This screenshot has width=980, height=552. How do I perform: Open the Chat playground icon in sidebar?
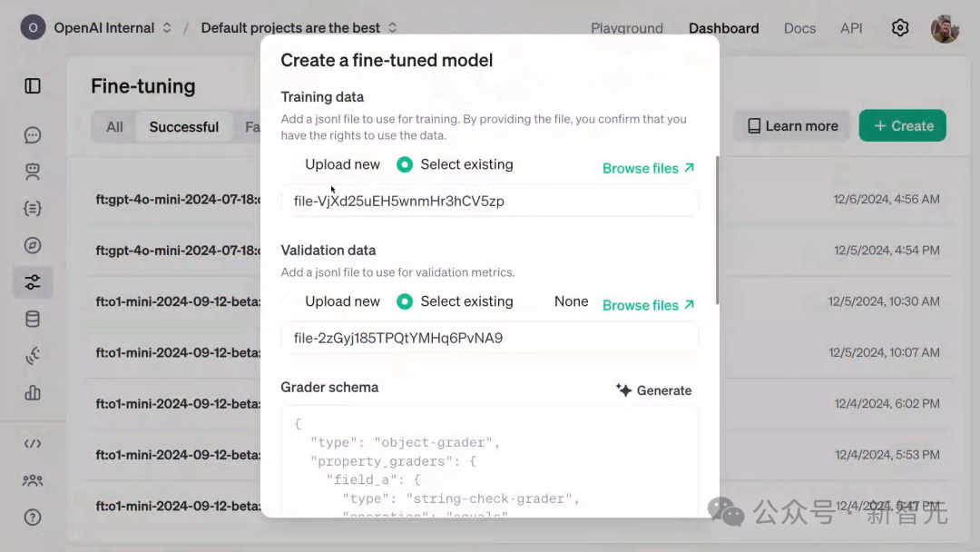pos(33,135)
